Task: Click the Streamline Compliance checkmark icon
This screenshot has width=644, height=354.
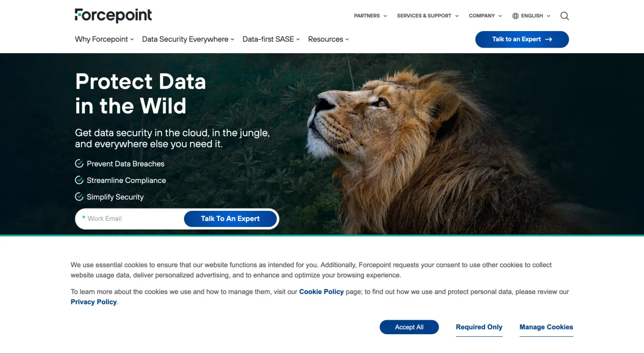Action: (79, 180)
